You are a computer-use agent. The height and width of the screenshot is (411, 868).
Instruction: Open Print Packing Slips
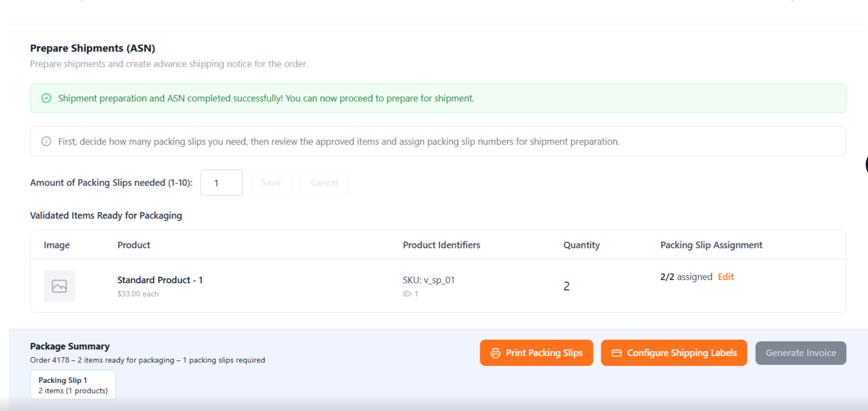(536, 353)
